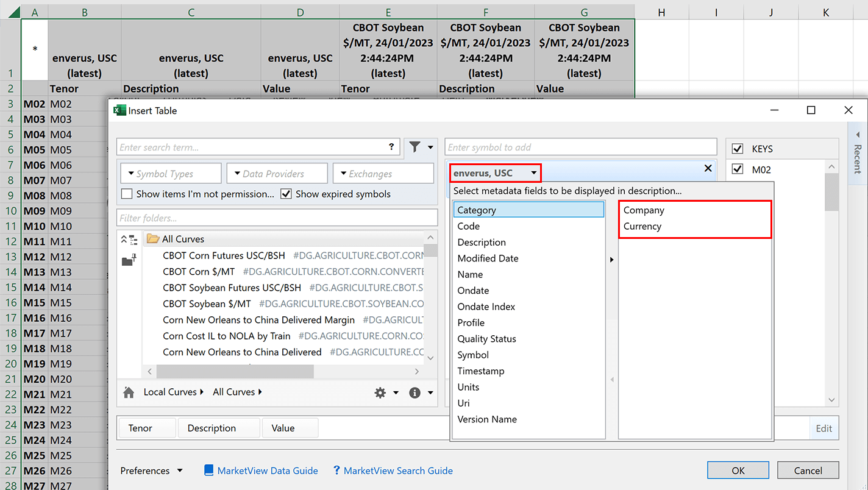Click the OK button

pyautogui.click(x=738, y=470)
